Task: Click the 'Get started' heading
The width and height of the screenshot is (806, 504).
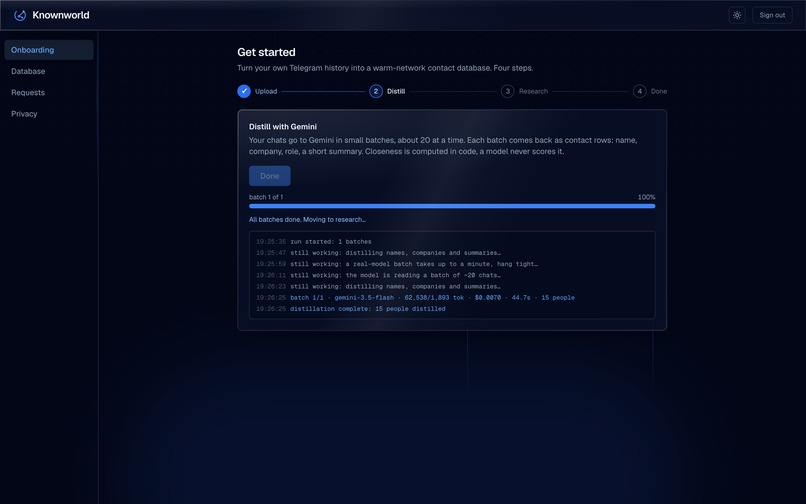Action: pyautogui.click(x=266, y=52)
